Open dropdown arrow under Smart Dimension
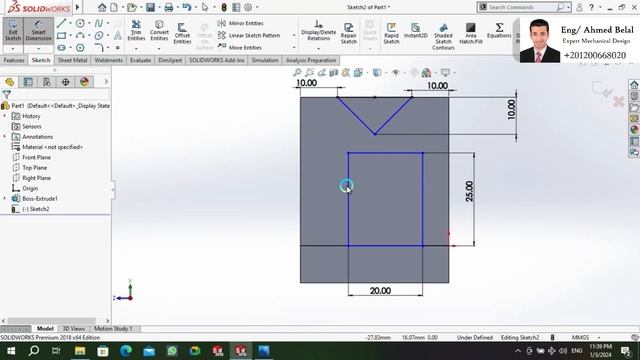This screenshot has width=640, height=360. point(38,49)
